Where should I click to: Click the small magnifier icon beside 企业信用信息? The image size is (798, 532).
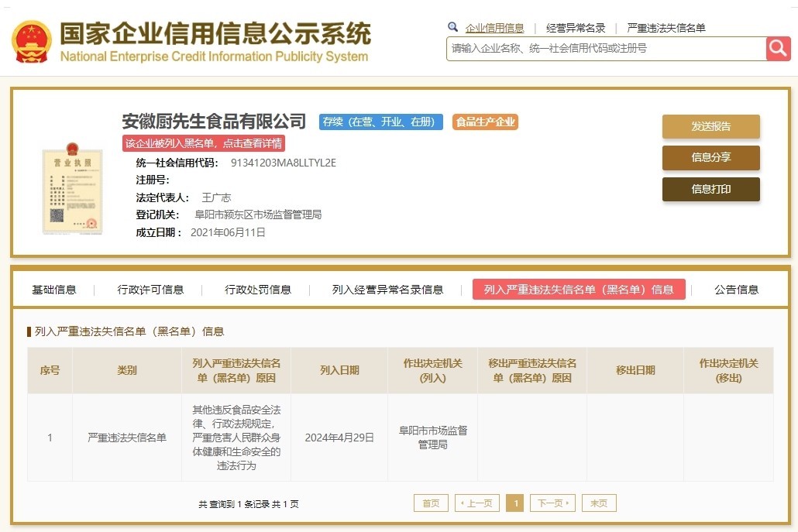click(452, 27)
